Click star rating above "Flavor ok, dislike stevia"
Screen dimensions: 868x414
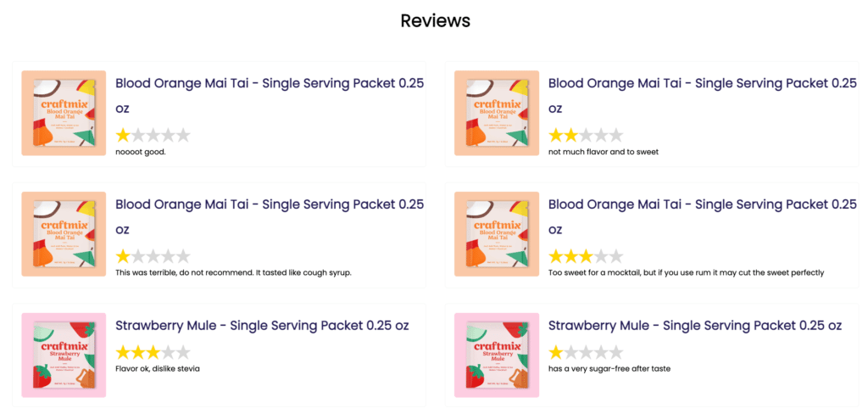[153, 352]
